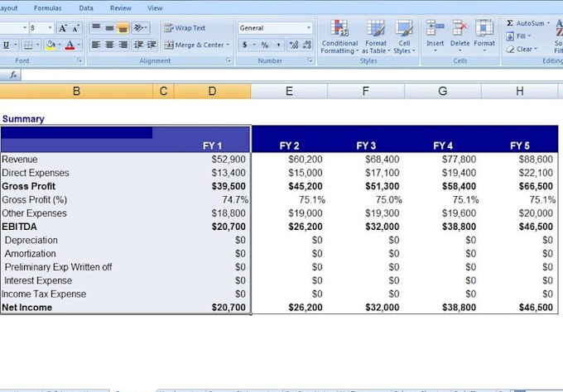Select column E header
This screenshot has width=563, height=392.
[x=289, y=91]
